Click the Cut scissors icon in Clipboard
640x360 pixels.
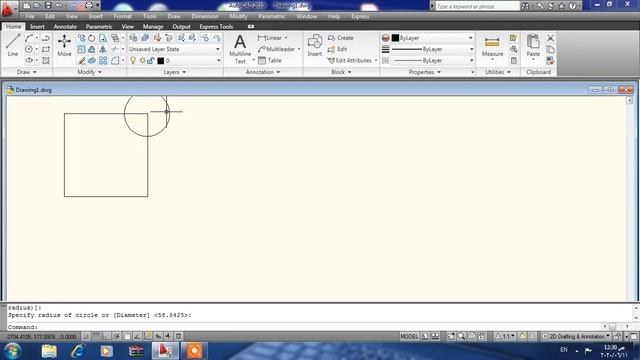point(550,38)
